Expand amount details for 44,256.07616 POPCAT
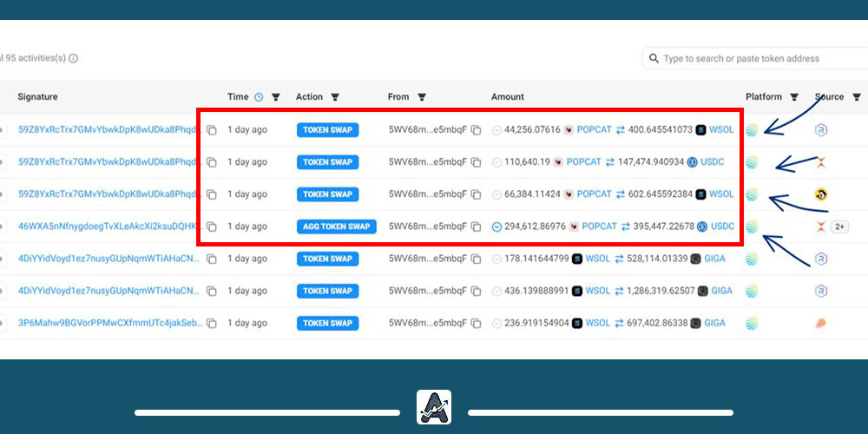868x434 pixels. [x=496, y=130]
